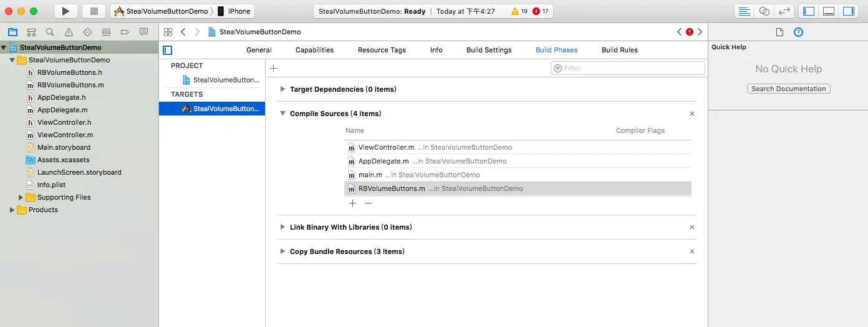This screenshot has width=868, height=327.
Task: Collapse the StealVolumeButtonDemo project root
Action: 4,47
